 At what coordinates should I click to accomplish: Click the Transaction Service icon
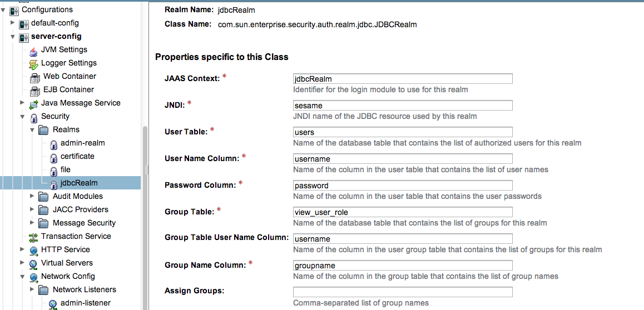tap(33, 237)
